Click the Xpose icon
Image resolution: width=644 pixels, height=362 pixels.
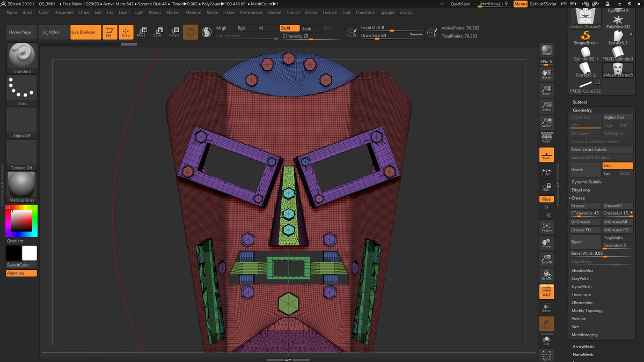(546, 355)
